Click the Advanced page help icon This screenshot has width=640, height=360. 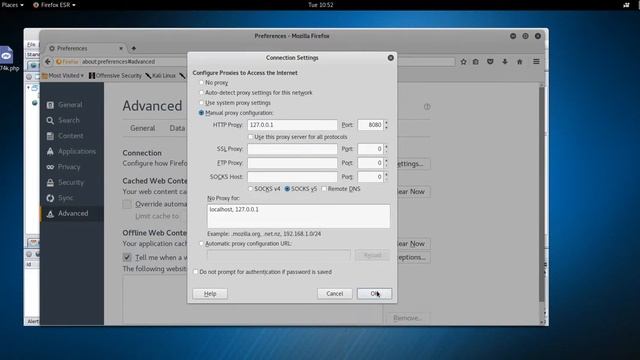tap(427, 107)
